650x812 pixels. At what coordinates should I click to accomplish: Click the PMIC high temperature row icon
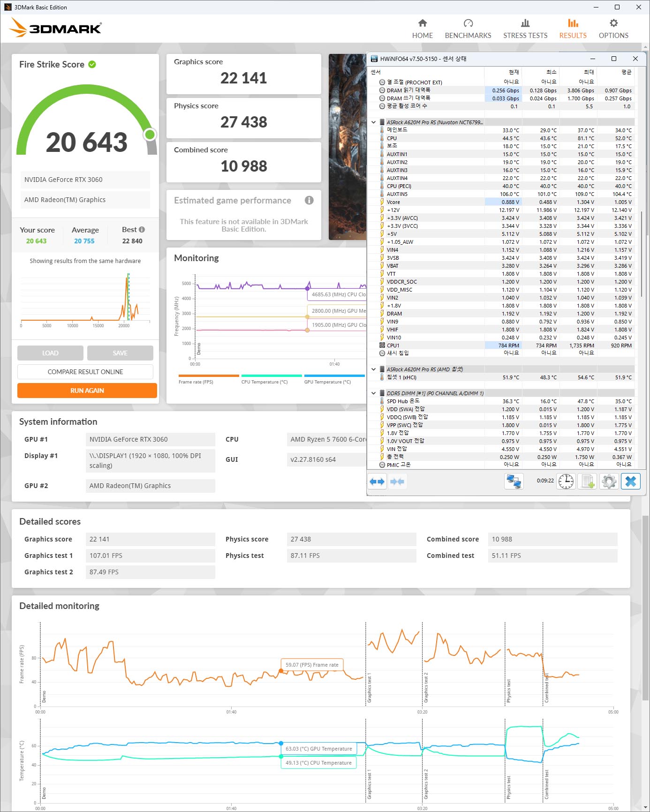point(382,465)
